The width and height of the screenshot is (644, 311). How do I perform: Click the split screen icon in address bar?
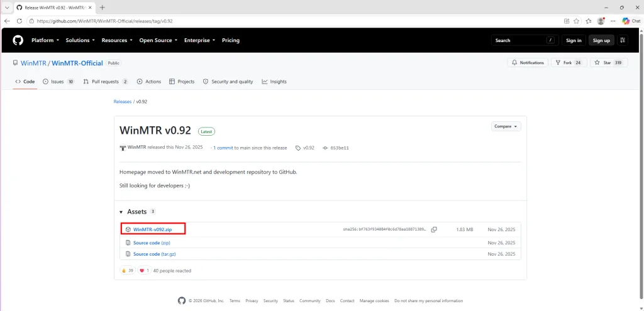click(x=567, y=21)
